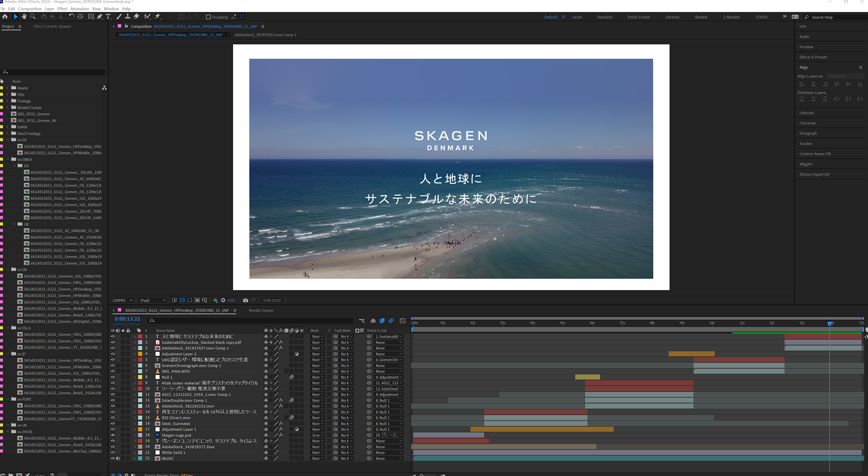Select the Hand tool

(x=24, y=17)
